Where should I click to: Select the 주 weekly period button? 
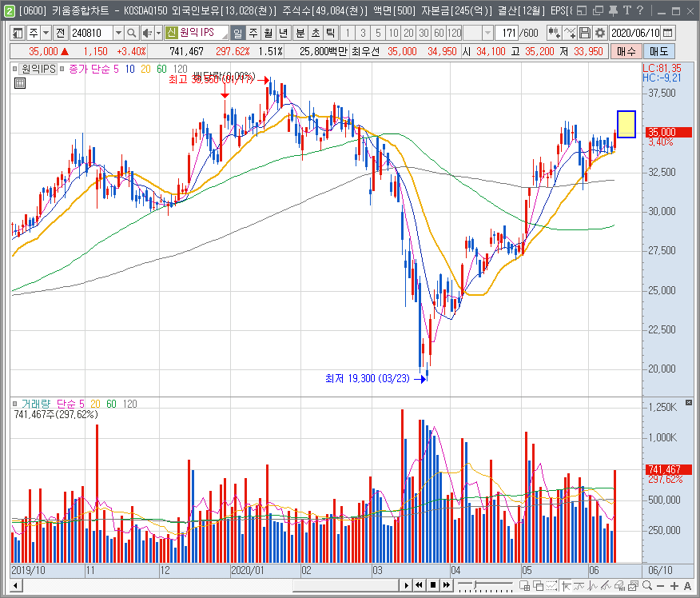point(253,33)
